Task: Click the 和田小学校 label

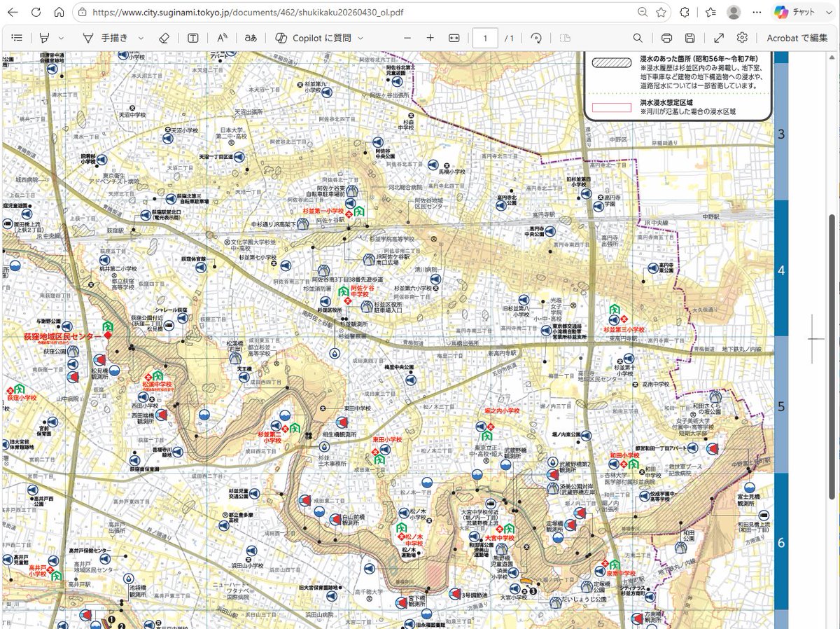Action: [625, 455]
